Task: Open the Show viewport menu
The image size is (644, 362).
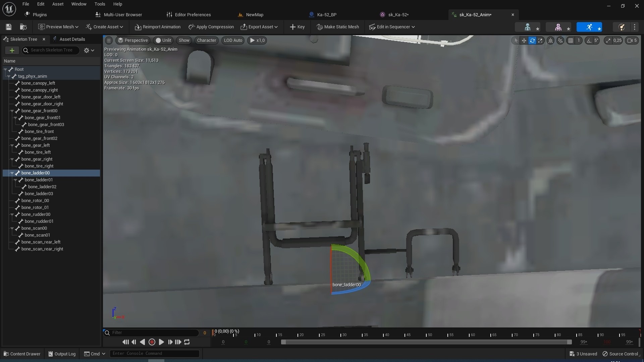Action: pos(184,41)
